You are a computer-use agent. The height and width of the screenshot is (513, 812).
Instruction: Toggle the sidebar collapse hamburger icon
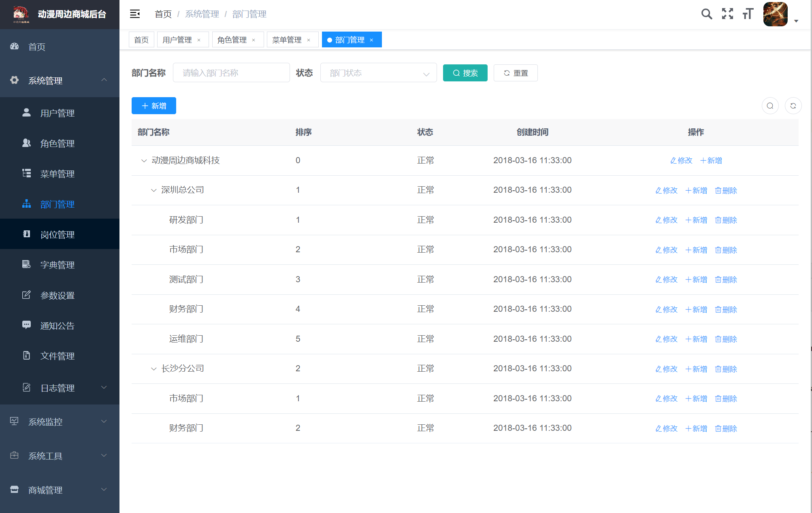click(x=134, y=14)
